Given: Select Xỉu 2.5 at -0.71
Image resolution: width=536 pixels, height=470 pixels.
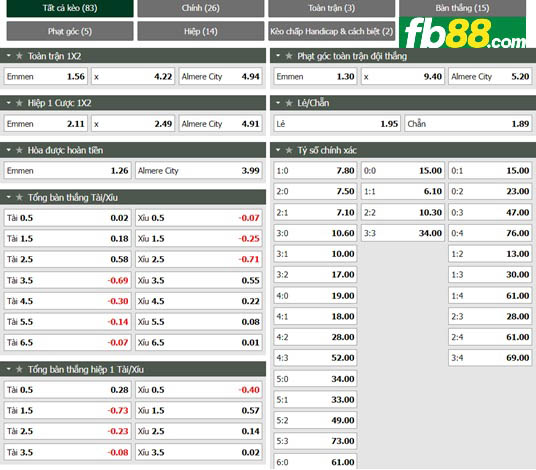Looking at the screenshot, I should coord(199,259).
